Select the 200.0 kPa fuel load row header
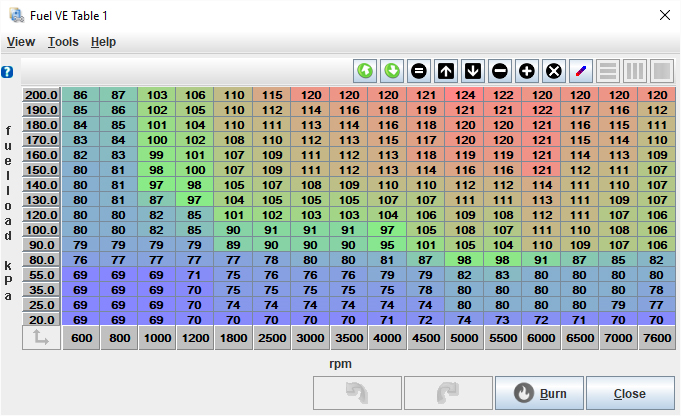This screenshot has width=681, height=416. click(41, 95)
